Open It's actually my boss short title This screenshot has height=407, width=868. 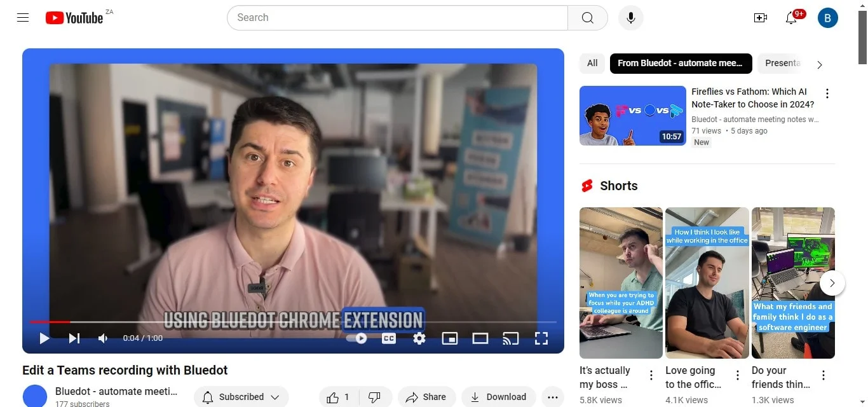pyautogui.click(x=606, y=377)
